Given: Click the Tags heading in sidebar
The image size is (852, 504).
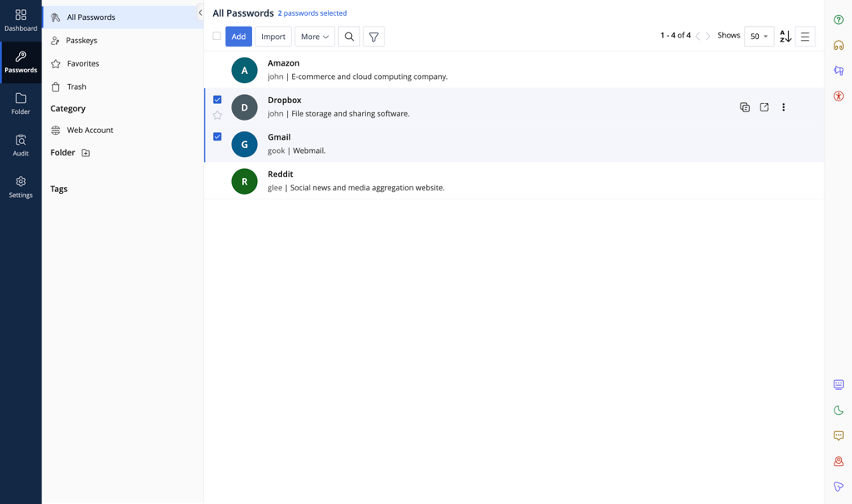Looking at the screenshot, I should pyautogui.click(x=59, y=189).
